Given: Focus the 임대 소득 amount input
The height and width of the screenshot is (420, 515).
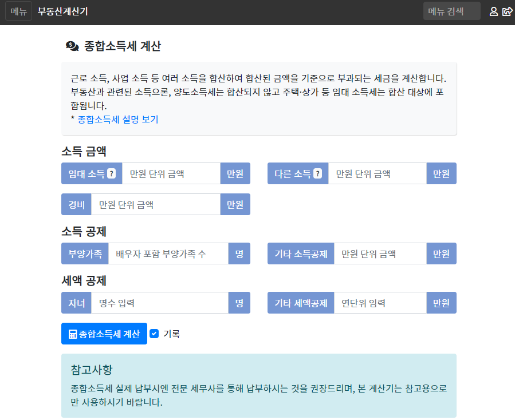Looking at the screenshot, I should 171,173.
